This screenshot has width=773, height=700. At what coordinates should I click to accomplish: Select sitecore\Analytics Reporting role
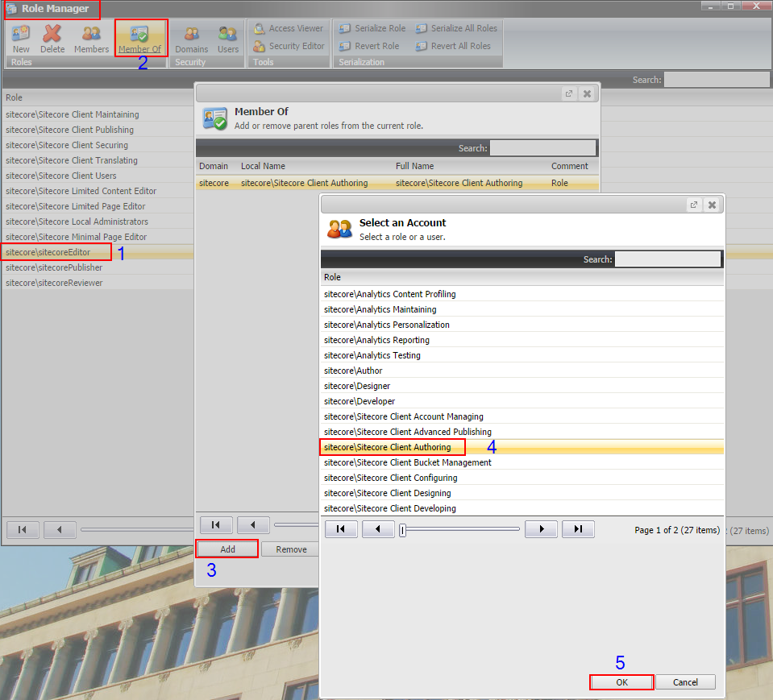pos(522,340)
